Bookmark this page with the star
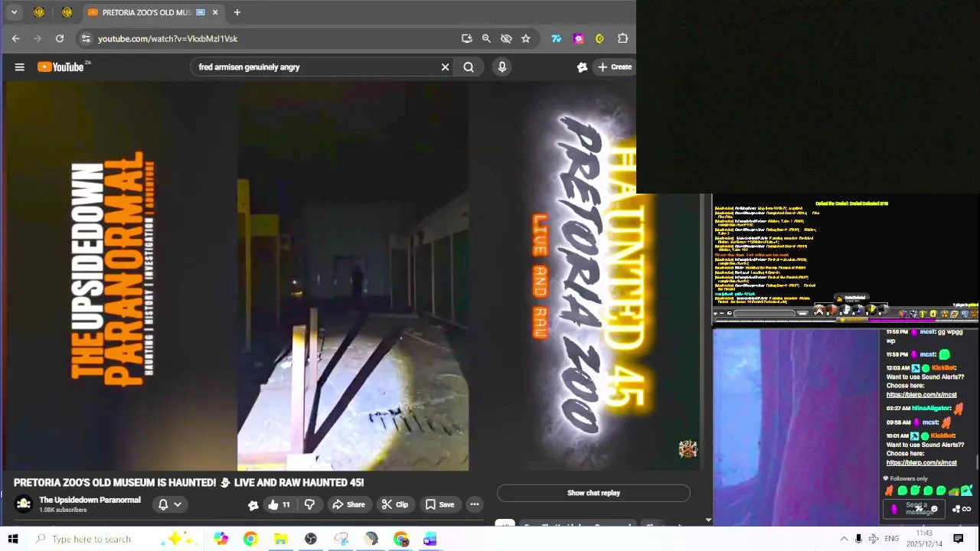Image resolution: width=980 pixels, height=551 pixels. point(526,38)
